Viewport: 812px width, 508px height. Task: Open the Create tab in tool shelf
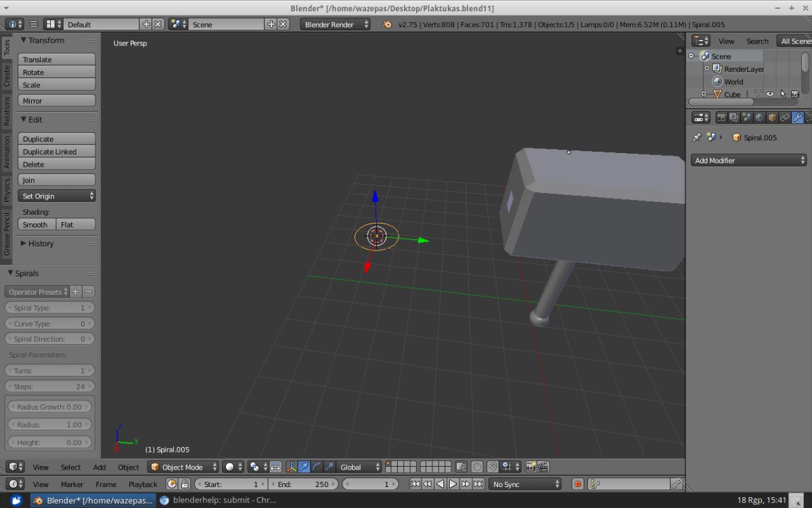coord(7,75)
